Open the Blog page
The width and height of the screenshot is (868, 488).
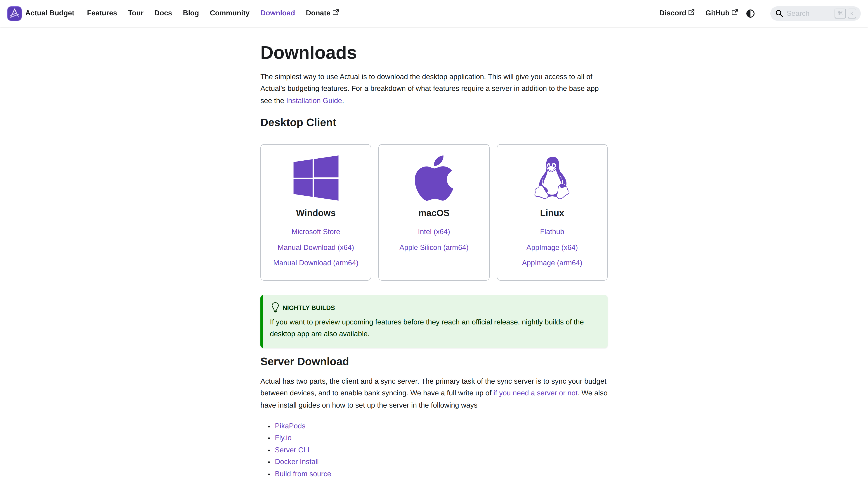pos(191,13)
